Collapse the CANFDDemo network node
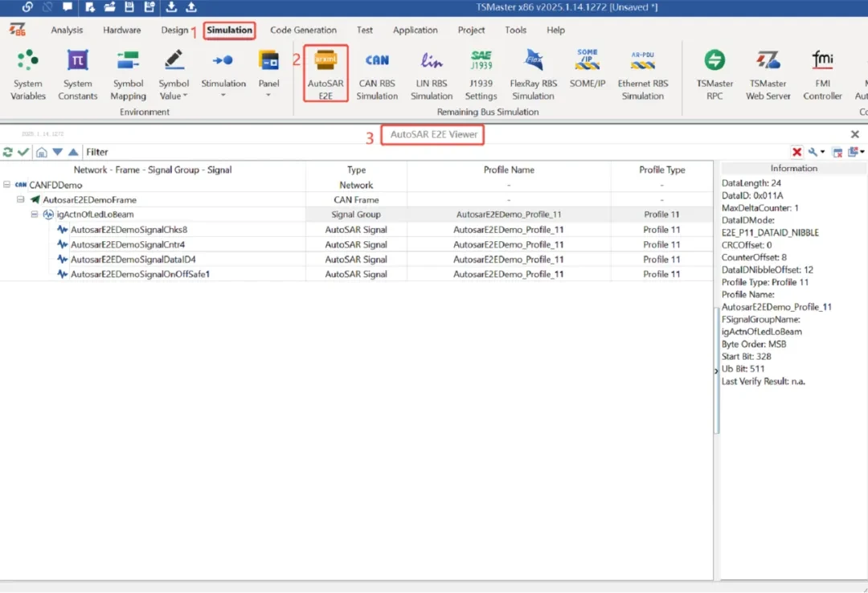868x593 pixels. tap(7, 185)
